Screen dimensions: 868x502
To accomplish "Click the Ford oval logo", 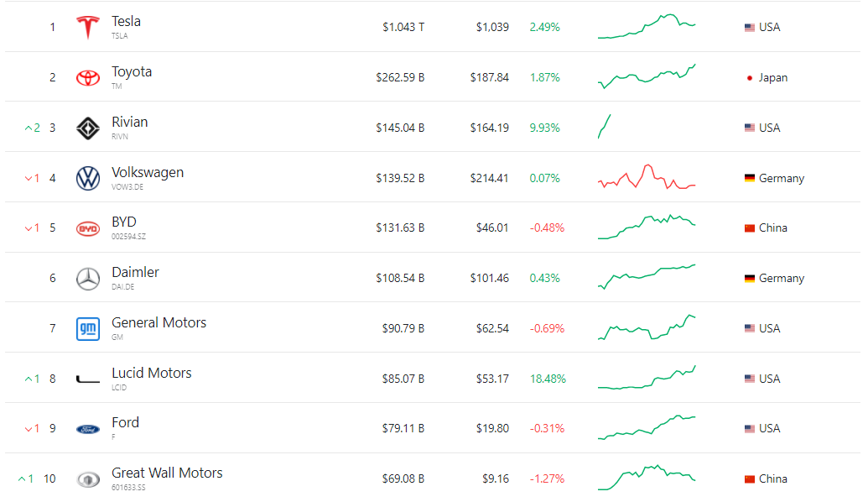I will pos(87,429).
